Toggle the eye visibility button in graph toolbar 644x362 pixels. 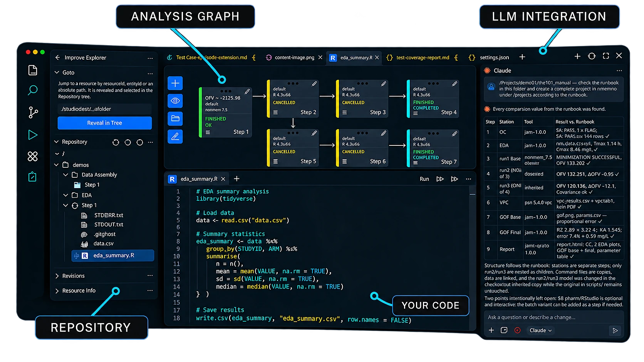pyautogui.click(x=175, y=101)
